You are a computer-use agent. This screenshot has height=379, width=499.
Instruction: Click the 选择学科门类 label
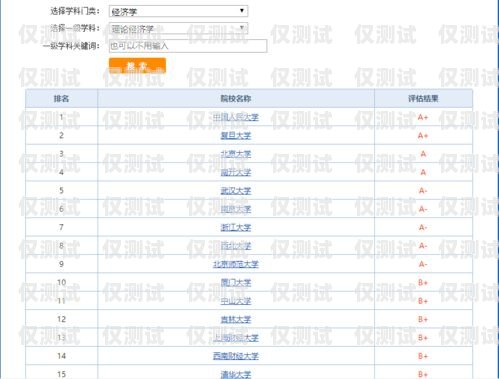pos(75,11)
